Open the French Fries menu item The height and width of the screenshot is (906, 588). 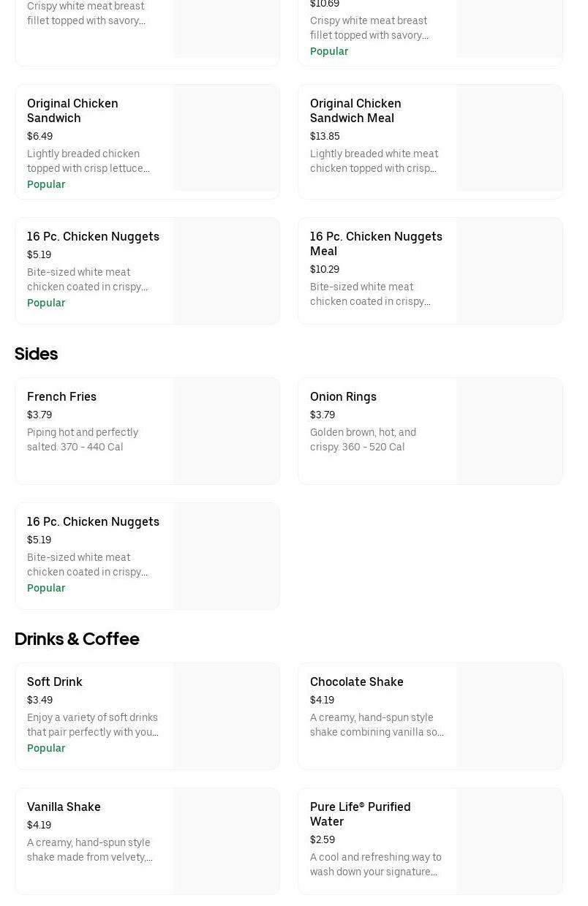[x=62, y=396]
